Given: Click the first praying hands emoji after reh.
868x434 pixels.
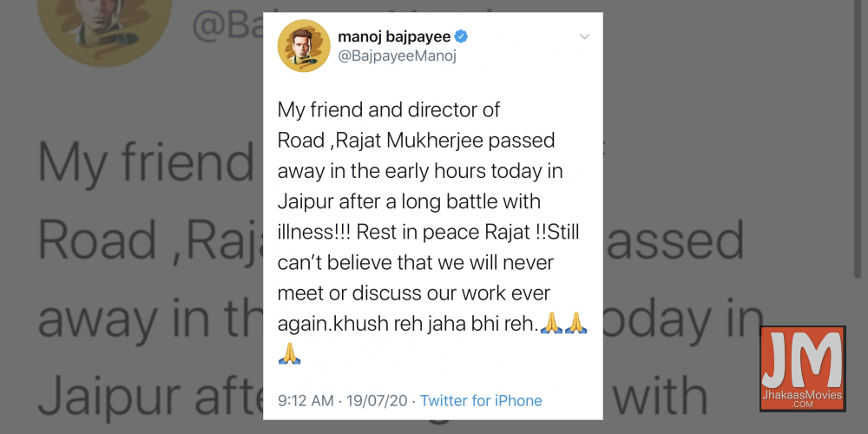Looking at the screenshot, I should [x=551, y=323].
